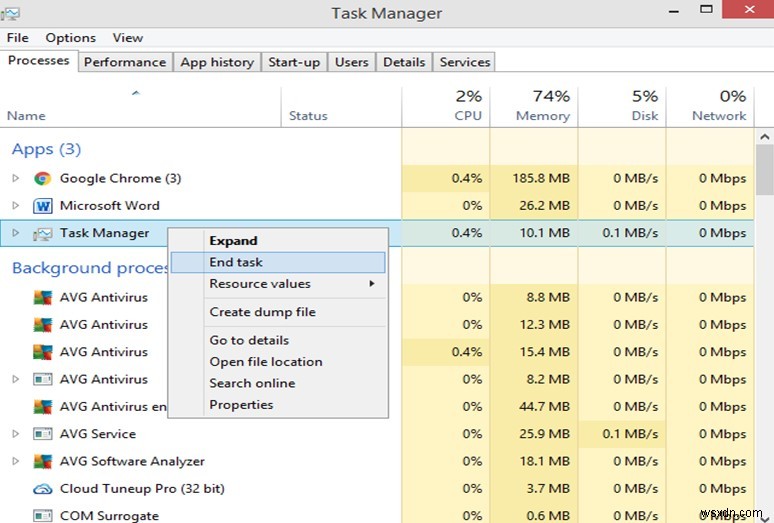Click the COM Surrogate icon
Image resolution: width=774 pixels, height=523 pixels.
(x=42, y=516)
